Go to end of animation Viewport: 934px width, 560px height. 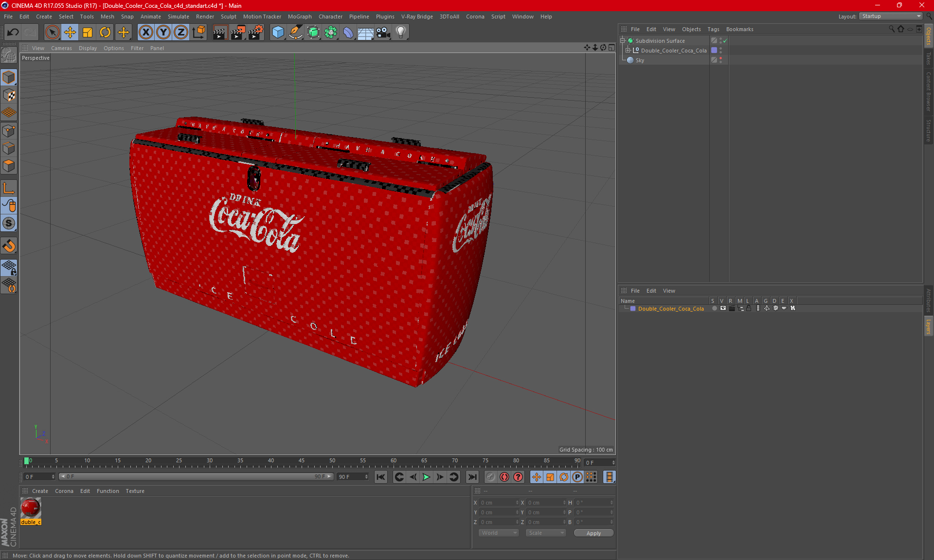[472, 477]
